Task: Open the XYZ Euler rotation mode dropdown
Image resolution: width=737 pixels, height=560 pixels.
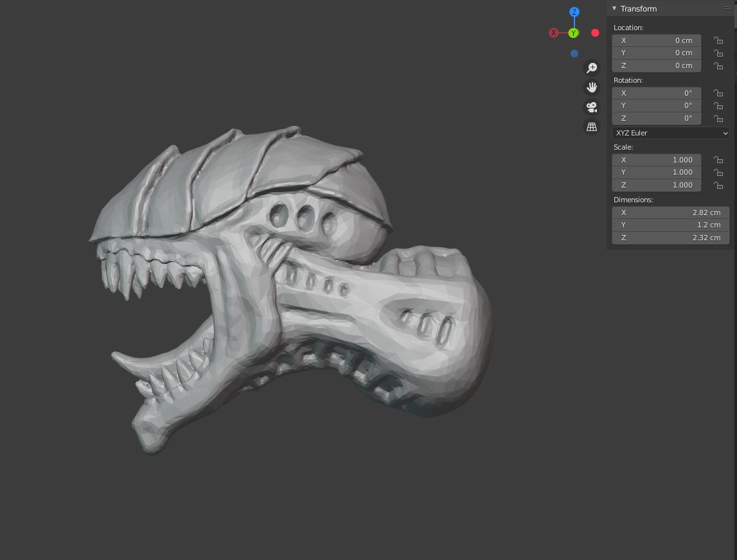Action: (670, 133)
